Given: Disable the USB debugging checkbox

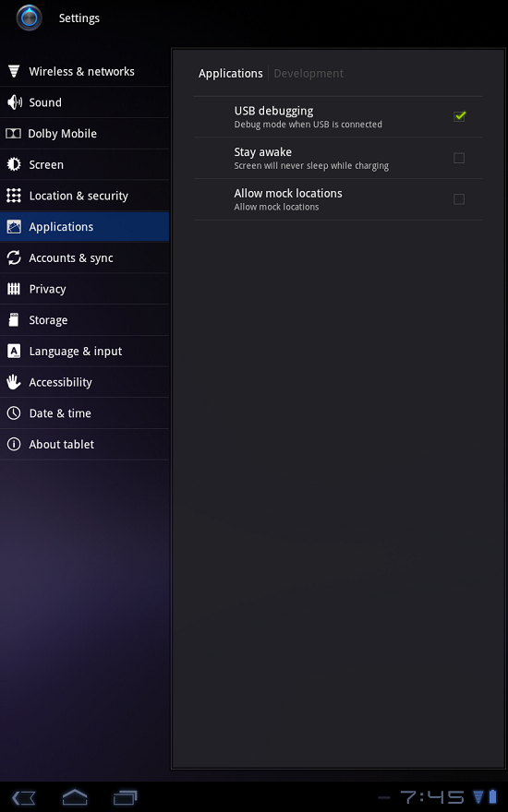Looking at the screenshot, I should [459, 116].
